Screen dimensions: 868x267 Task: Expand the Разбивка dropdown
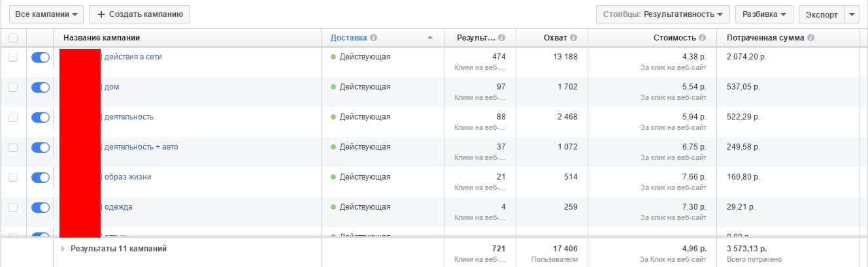[764, 14]
